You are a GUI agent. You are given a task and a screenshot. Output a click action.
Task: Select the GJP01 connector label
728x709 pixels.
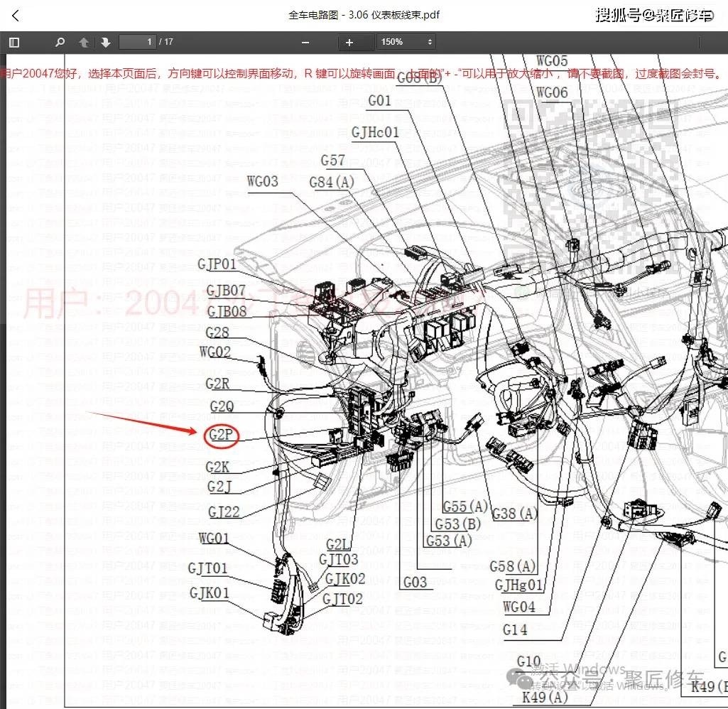pyautogui.click(x=217, y=264)
